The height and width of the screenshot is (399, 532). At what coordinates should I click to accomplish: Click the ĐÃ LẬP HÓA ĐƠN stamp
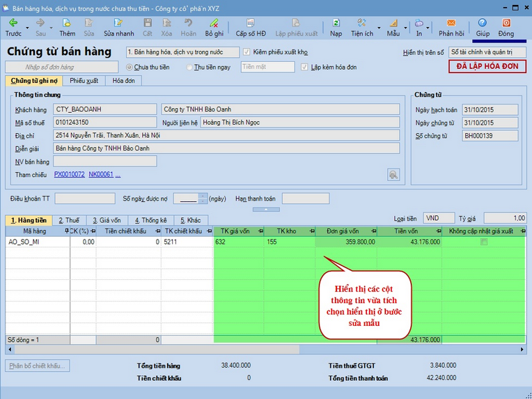pos(487,67)
